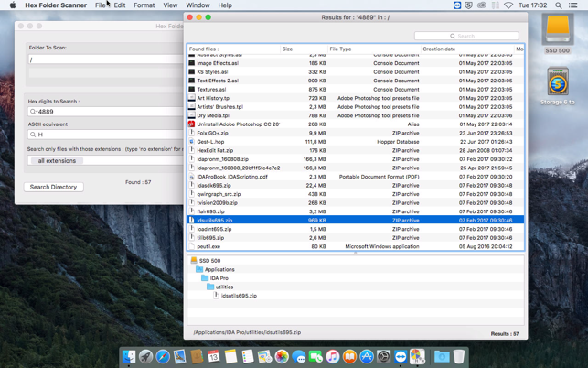Open the Trash in the Dock
The image size is (588, 368).
click(459, 356)
